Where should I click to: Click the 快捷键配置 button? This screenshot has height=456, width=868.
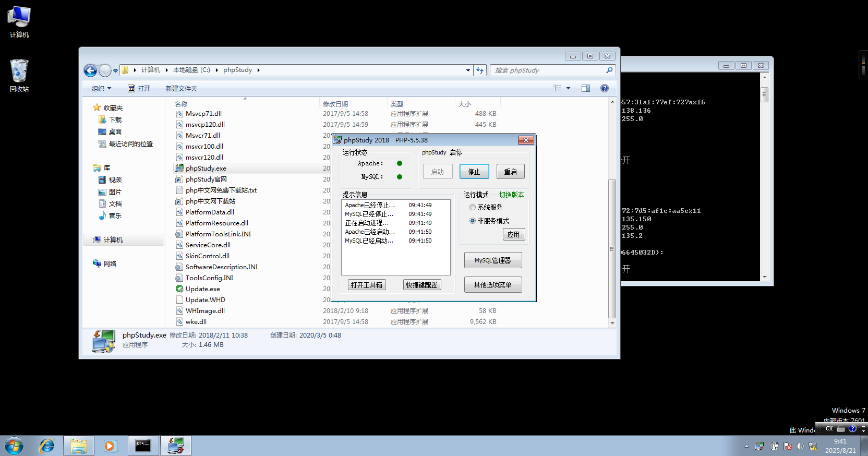(422, 285)
